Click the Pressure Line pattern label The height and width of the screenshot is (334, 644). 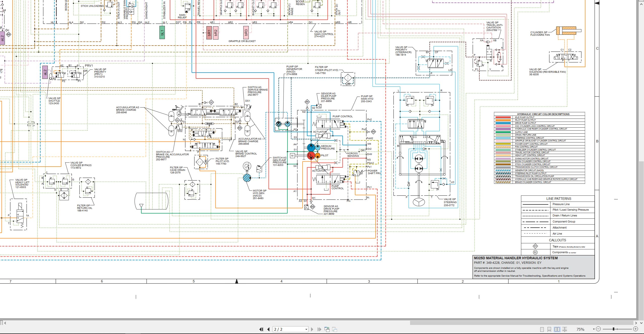[x=561, y=204]
